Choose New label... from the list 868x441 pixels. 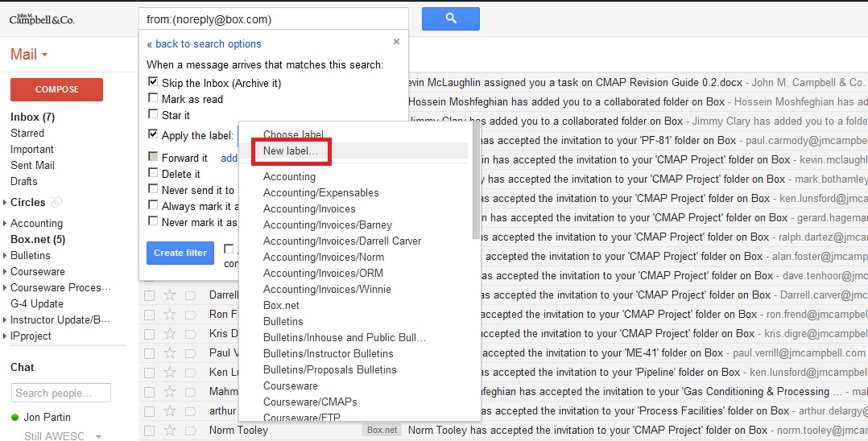[x=291, y=150]
